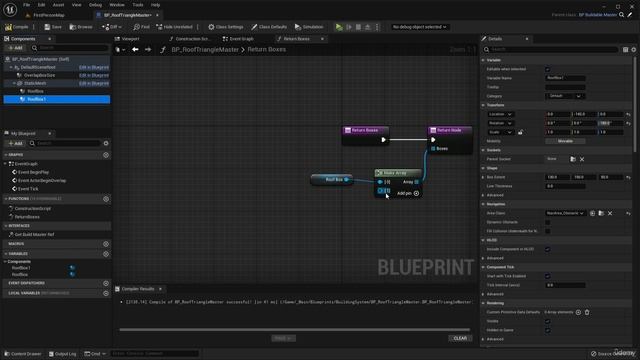Toggle Start with Tick Enabled checkbox
The width and height of the screenshot is (640, 360).
[548, 276]
